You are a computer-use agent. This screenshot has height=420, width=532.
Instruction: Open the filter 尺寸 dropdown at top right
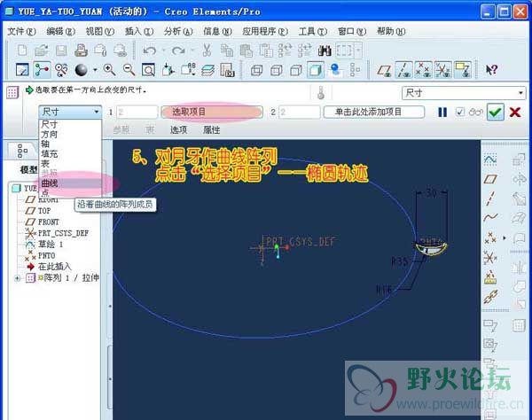click(464, 92)
